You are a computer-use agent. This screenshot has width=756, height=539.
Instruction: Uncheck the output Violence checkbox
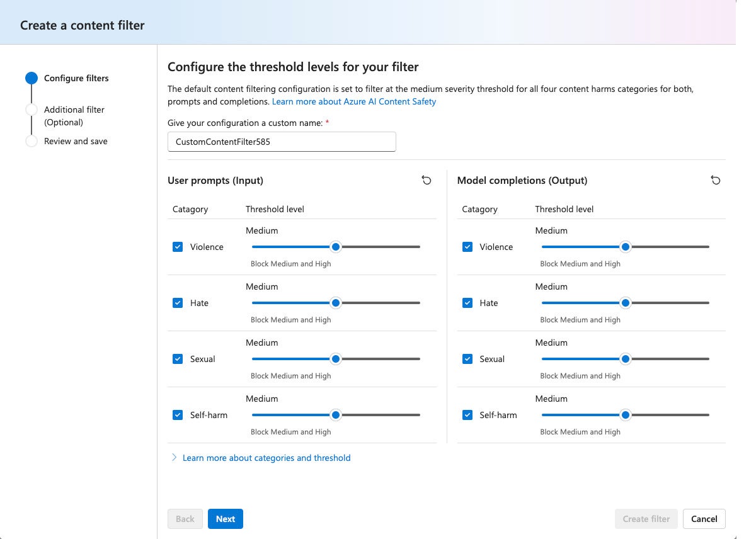point(467,247)
